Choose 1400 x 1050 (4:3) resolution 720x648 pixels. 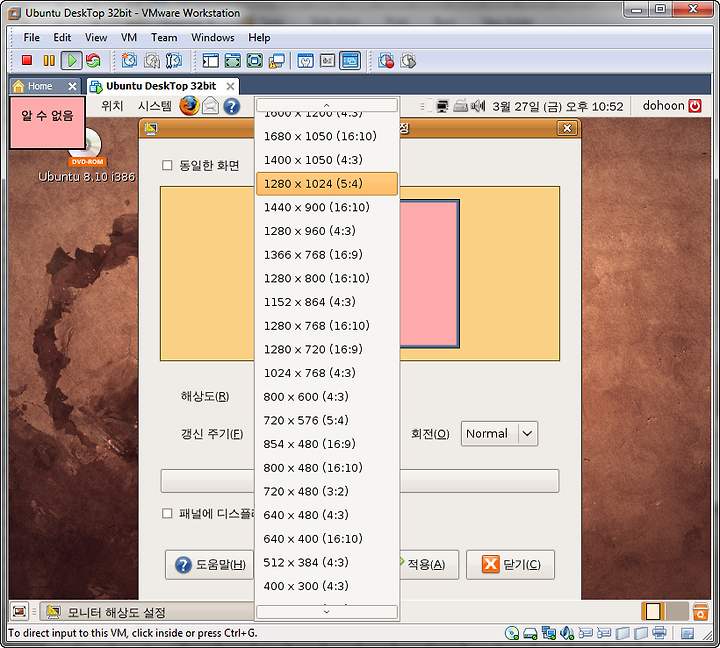(x=326, y=160)
